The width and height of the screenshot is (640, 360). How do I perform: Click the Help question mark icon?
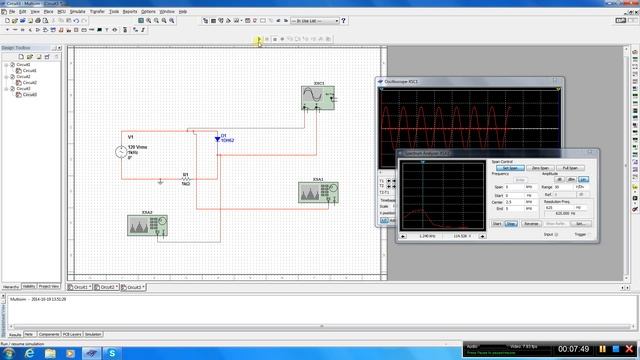(343, 20)
